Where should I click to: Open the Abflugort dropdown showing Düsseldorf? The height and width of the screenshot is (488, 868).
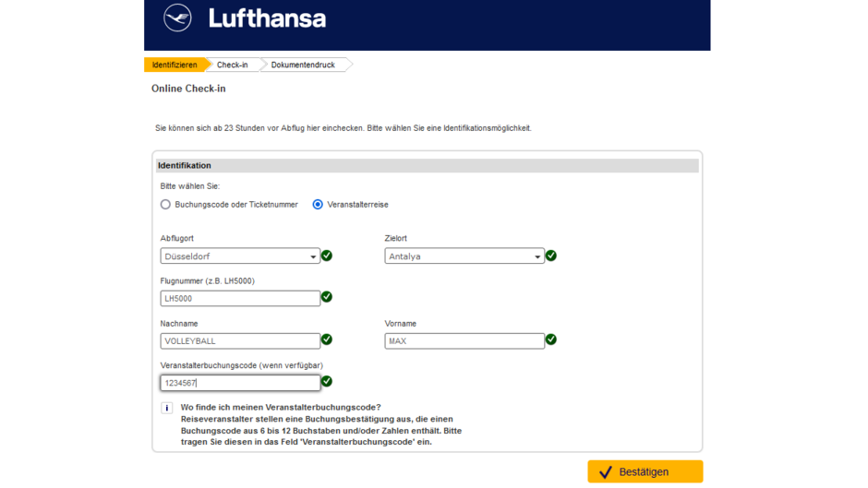pos(240,256)
